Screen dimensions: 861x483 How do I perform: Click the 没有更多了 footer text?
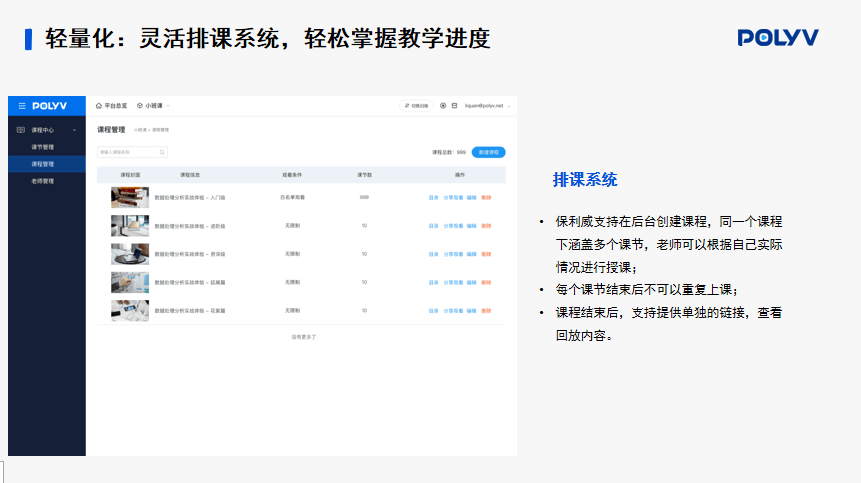[304, 337]
